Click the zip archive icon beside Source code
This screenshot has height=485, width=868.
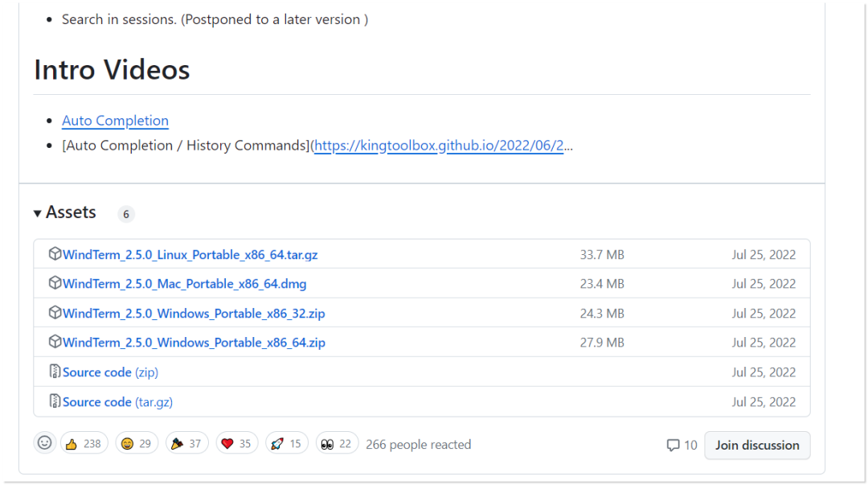point(55,372)
